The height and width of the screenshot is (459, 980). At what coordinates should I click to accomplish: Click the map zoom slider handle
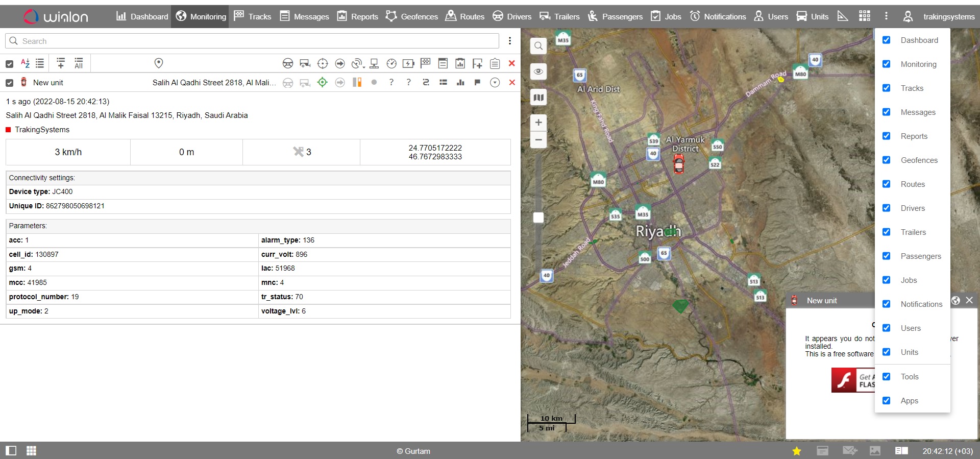[x=538, y=218]
